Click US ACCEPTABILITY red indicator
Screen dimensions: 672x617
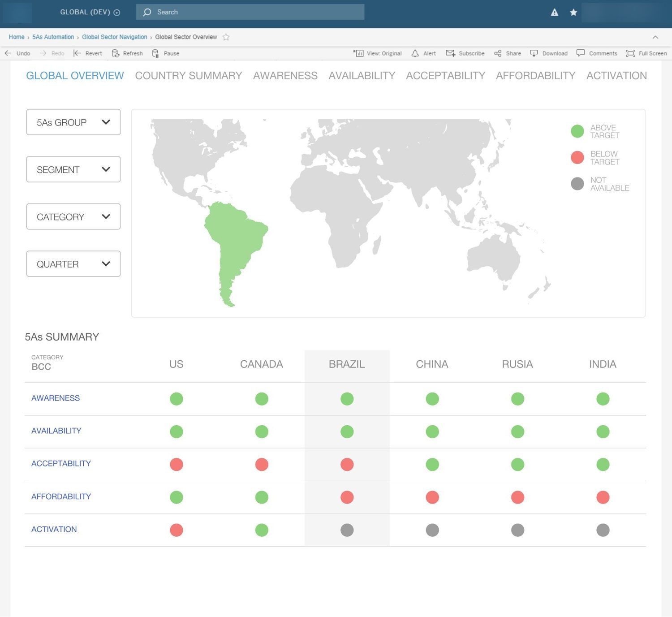(x=177, y=465)
